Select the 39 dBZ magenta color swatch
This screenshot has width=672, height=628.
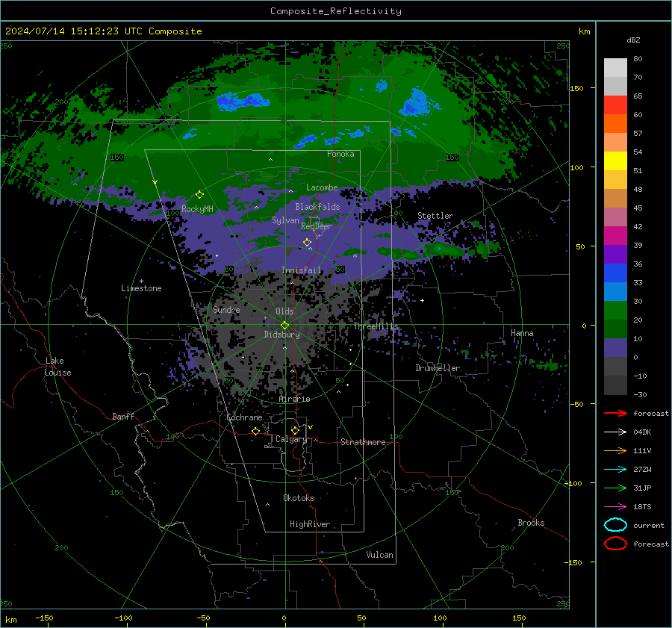tap(615, 235)
